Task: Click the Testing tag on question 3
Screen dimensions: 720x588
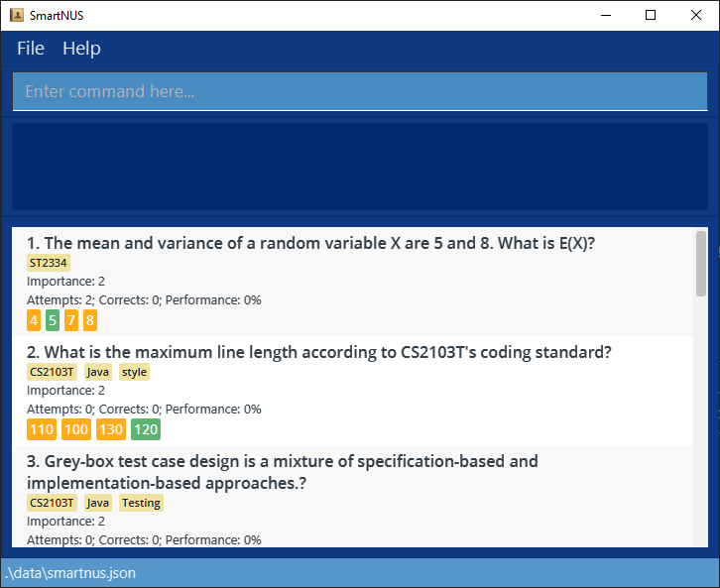Action: (141, 503)
